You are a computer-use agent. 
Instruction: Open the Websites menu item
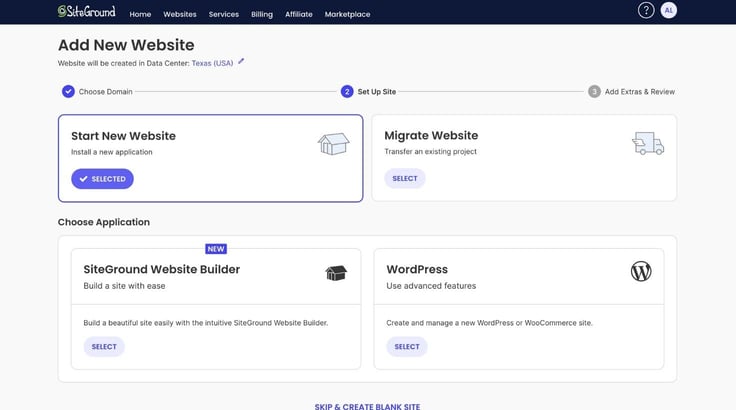[180, 14]
